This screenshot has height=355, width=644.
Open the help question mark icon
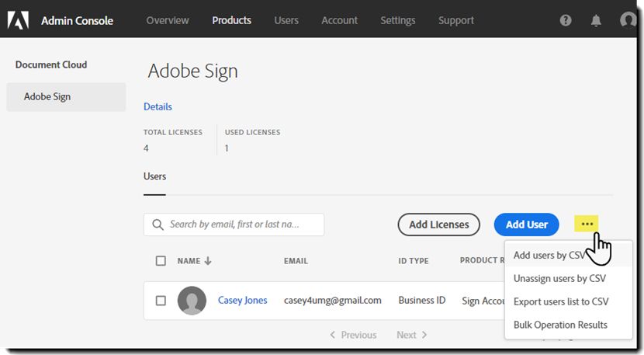point(566,21)
